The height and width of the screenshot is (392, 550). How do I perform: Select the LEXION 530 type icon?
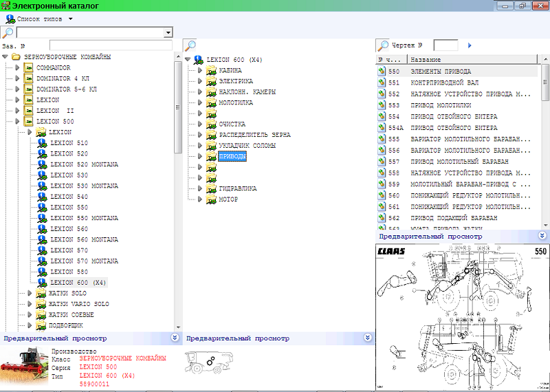click(42, 175)
